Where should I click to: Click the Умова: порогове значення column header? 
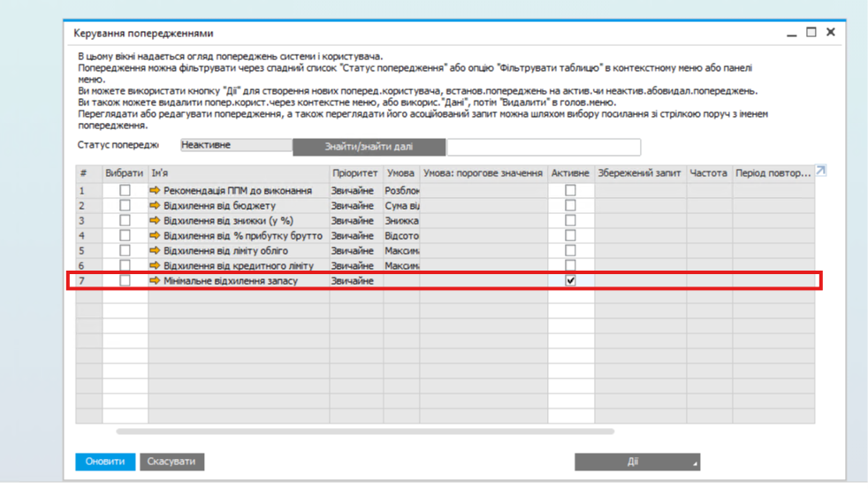click(483, 173)
